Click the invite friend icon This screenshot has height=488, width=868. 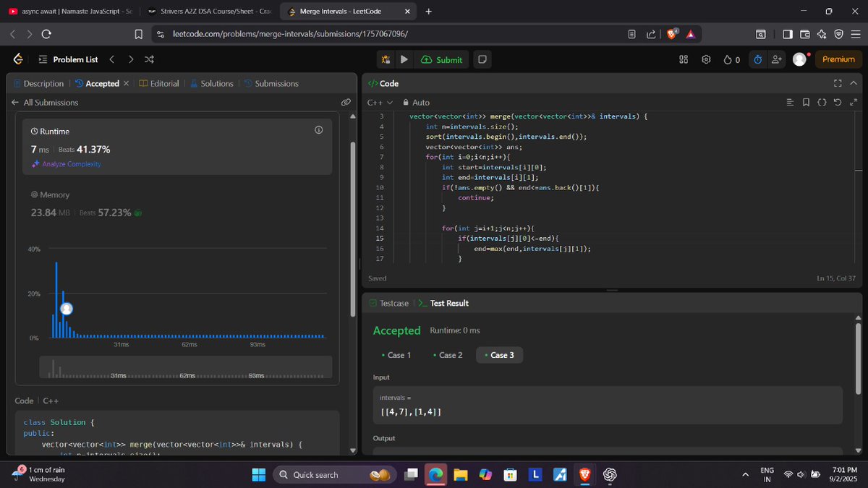776,59
